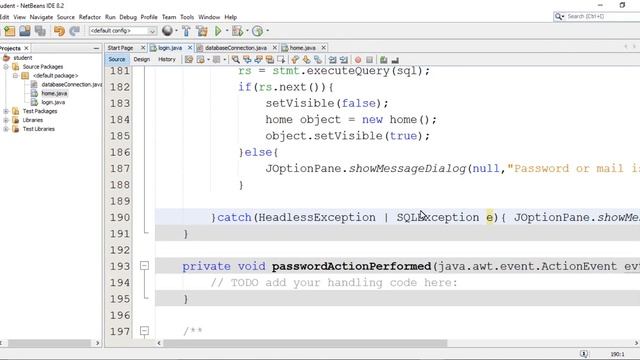Open the Source menu
Screen dimensions: 640x360
pyautogui.click(x=66, y=17)
